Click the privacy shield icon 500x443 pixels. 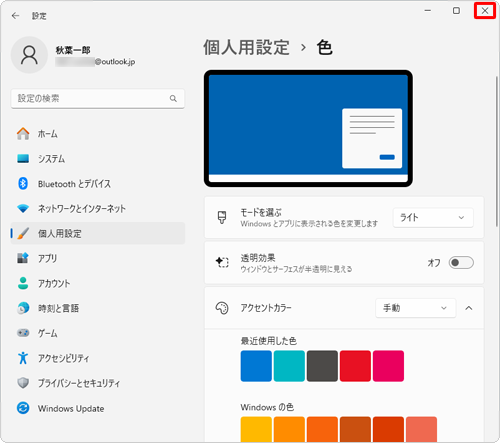(x=23, y=383)
